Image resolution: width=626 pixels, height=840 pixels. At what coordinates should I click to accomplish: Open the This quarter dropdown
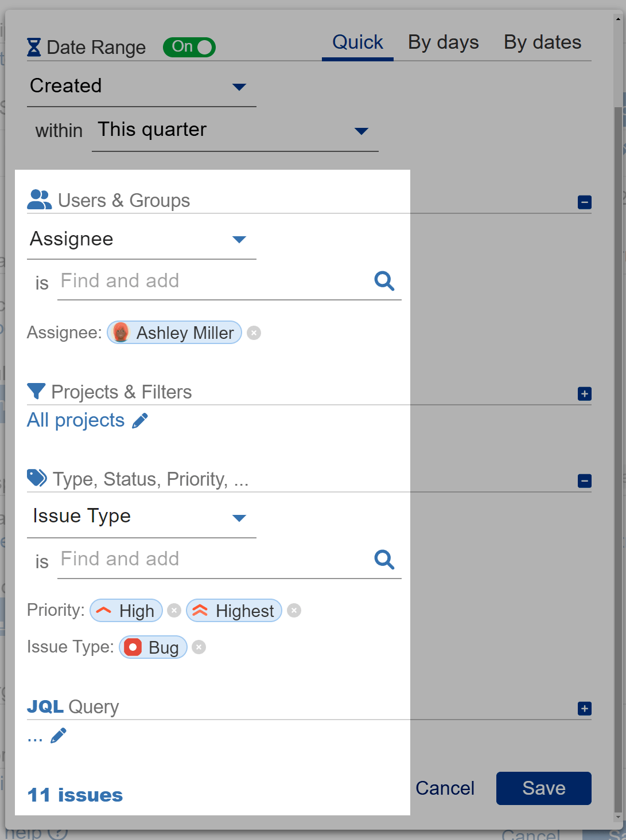(x=361, y=131)
